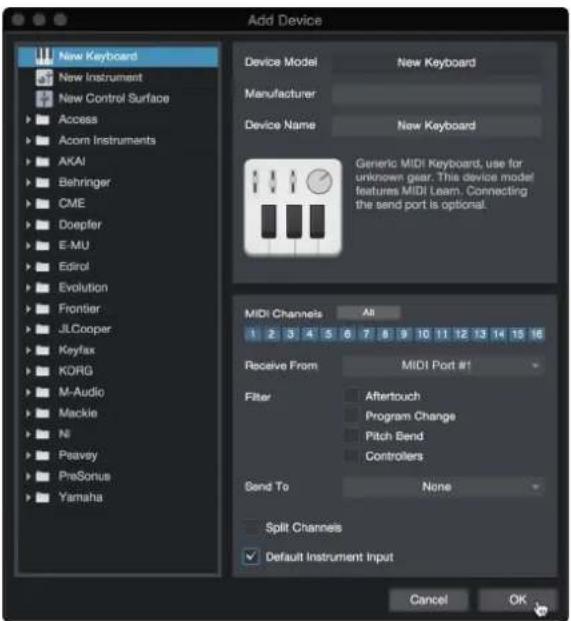Enable the Controllers filter checkbox
The height and width of the screenshot is (621, 571).
point(351,456)
